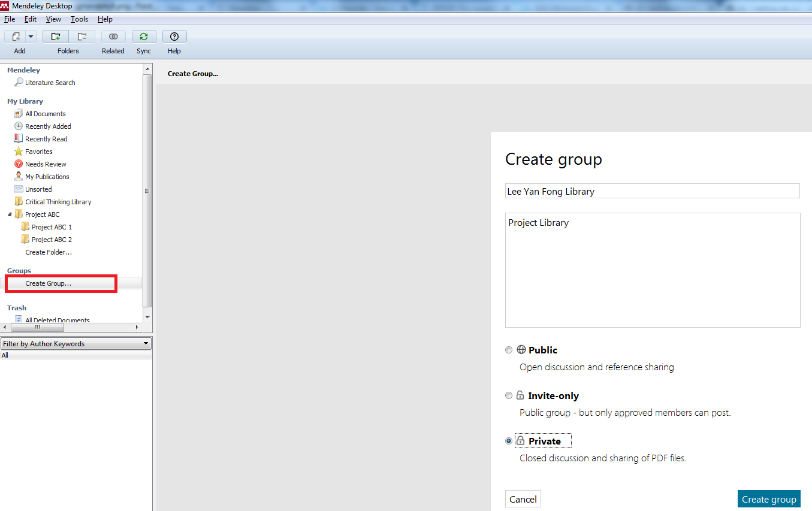The height and width of the screenshot is (511, 812).
Task: Click the Add document toolbar icon
Action: coord(16,37)
